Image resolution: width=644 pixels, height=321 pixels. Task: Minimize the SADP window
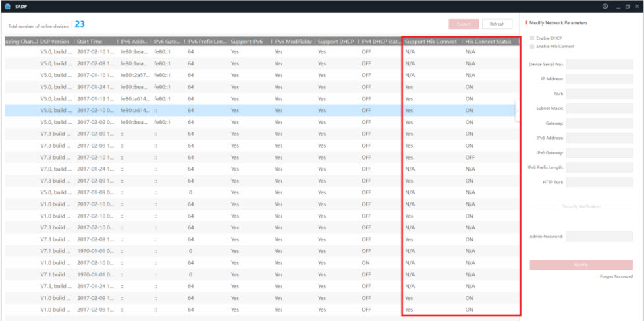[x=618, y=6]
